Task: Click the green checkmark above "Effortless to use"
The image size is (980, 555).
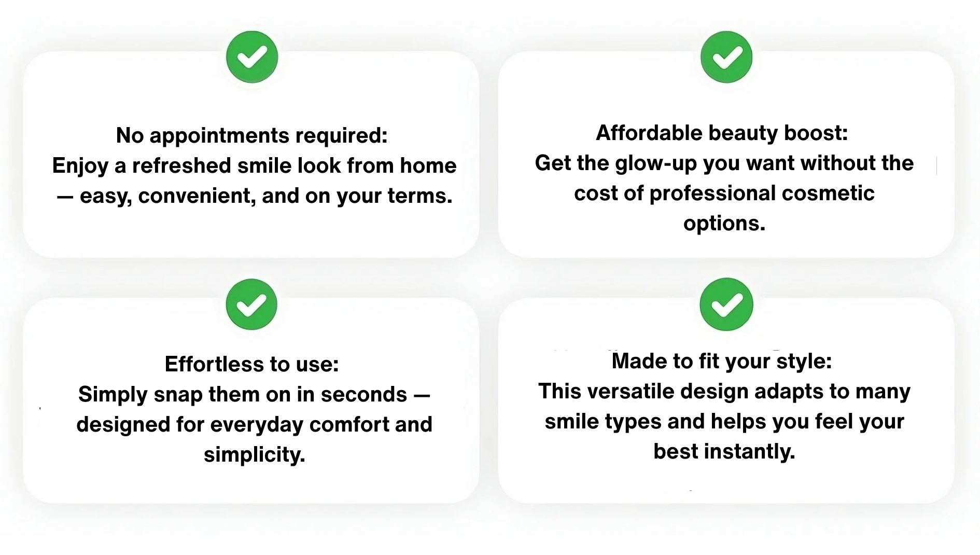Action: coord(251,304)
